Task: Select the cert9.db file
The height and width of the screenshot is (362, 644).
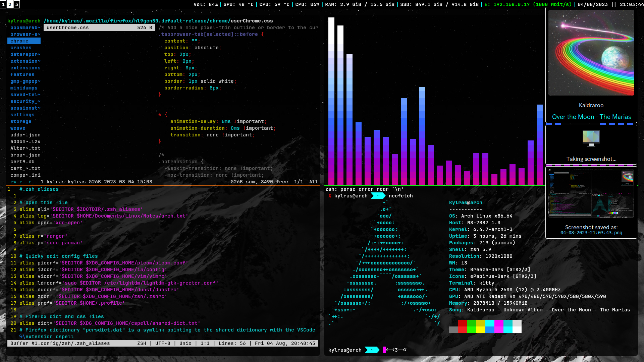Action: [x=22, y=162]
